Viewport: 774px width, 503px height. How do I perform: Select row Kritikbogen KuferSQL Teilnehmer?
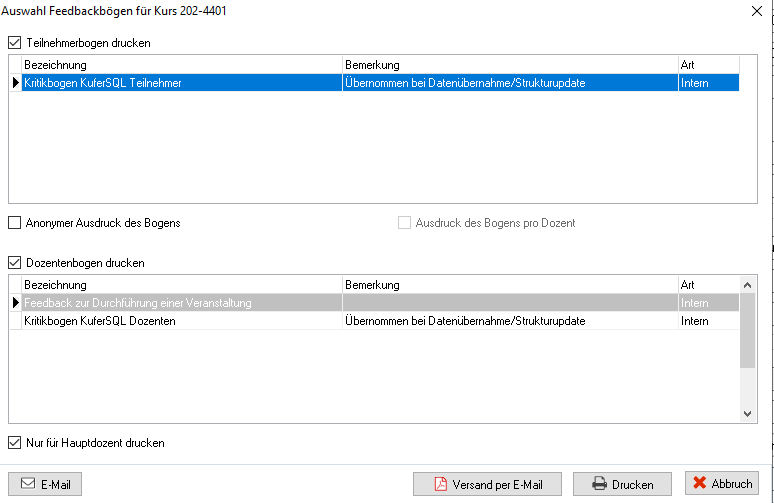[x=380, y=83]
